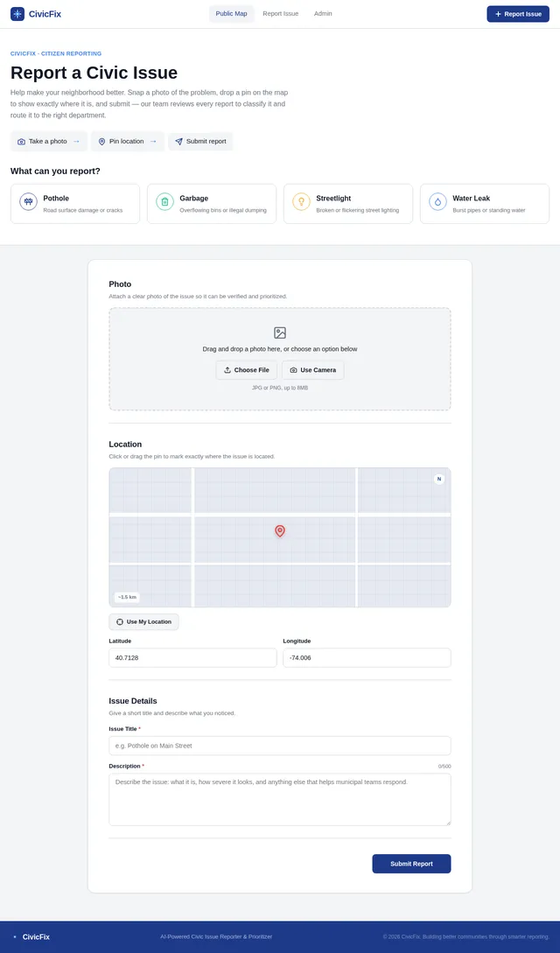
Task: Click the Submit Report button
Action: click(x=411, y=864)
